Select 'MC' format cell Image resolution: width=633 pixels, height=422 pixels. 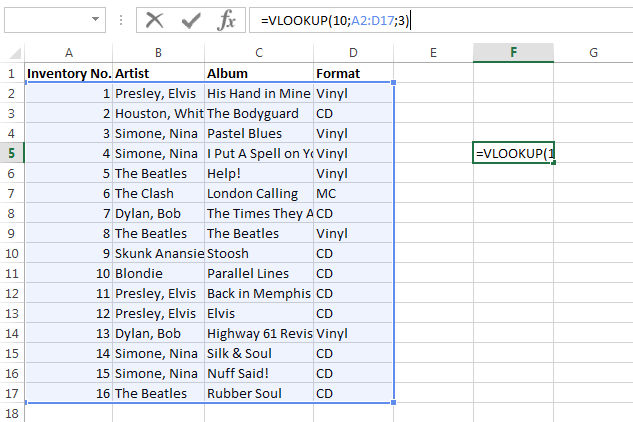[x=353, y=193]
